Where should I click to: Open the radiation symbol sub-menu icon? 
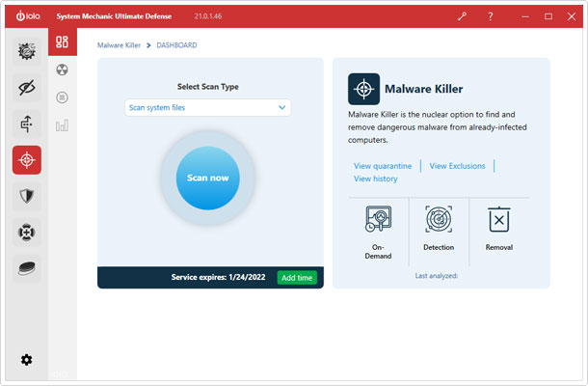coord(63,69)
